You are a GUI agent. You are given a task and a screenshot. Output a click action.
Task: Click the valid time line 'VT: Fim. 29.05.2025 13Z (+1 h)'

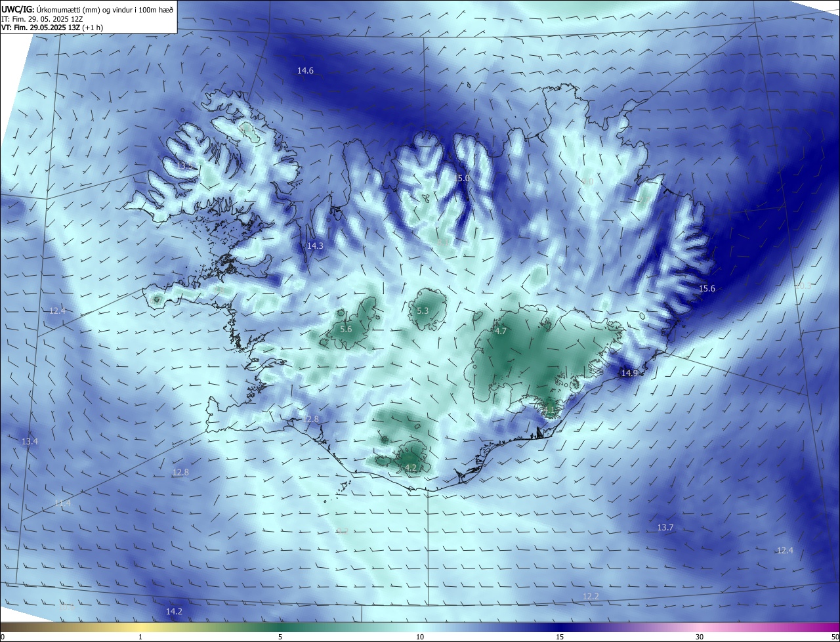(52, 28)
